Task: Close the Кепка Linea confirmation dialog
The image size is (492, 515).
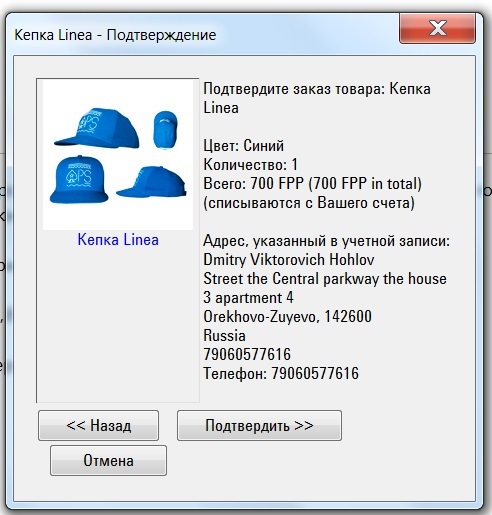Action: coord(437,28)
